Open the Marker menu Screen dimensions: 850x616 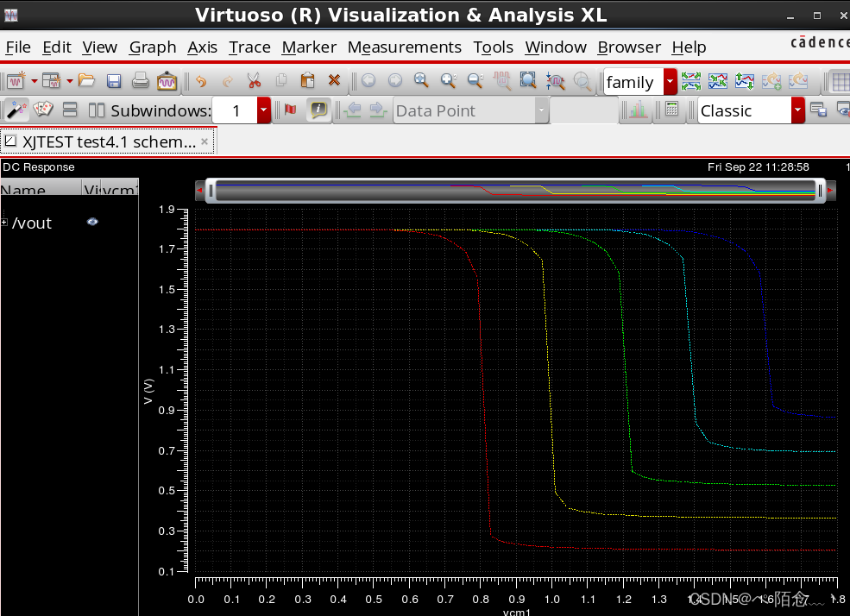pyautogui.click(x=309, y=47)
